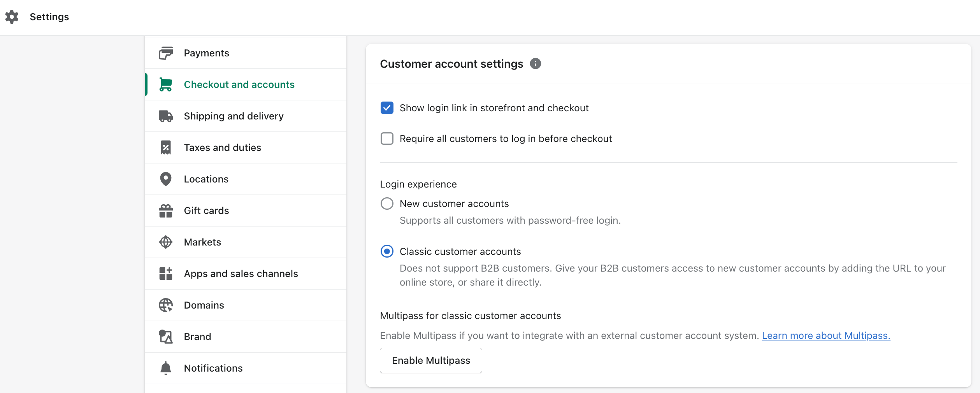Click the Brand image icon
980x393 pixels.
tap(166, 337)
